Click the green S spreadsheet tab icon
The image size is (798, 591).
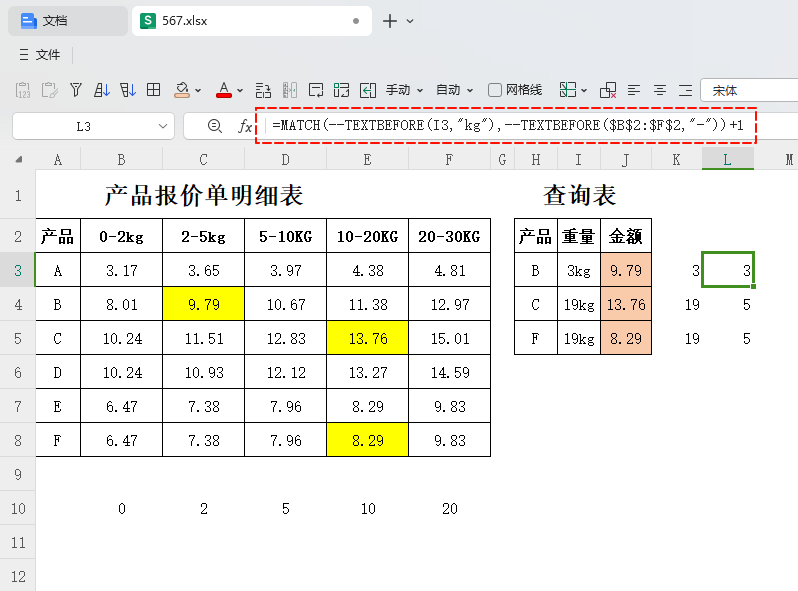[148, 21]
